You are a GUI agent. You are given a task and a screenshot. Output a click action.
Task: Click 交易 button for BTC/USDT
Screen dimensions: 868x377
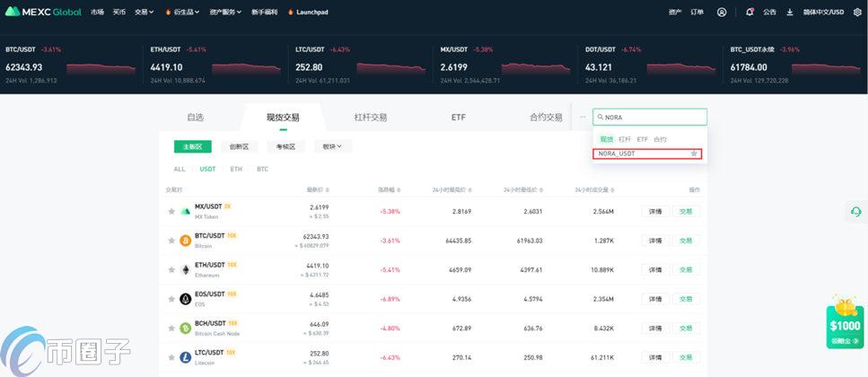[686, 241]
